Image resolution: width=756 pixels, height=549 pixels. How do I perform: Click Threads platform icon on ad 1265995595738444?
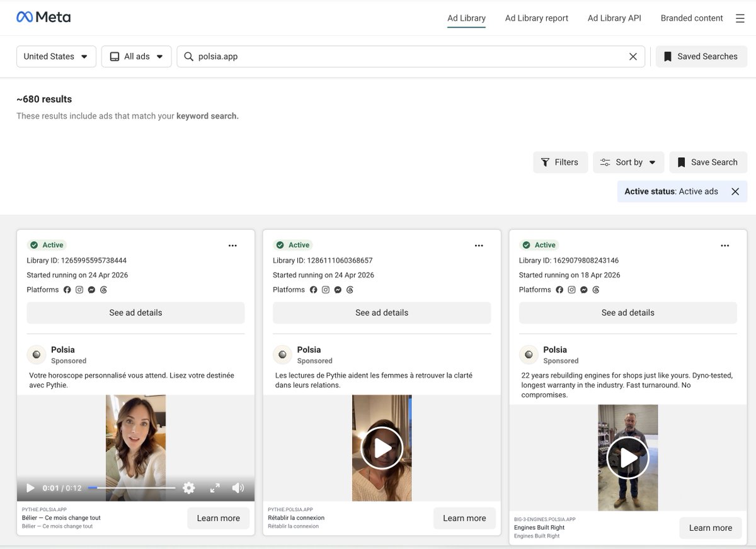point(103,290)
